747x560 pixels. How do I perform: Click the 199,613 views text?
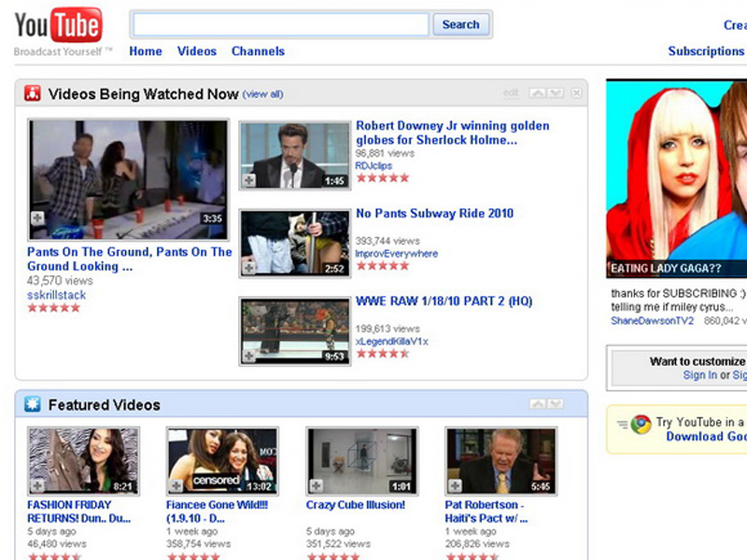tap(388, 329)
